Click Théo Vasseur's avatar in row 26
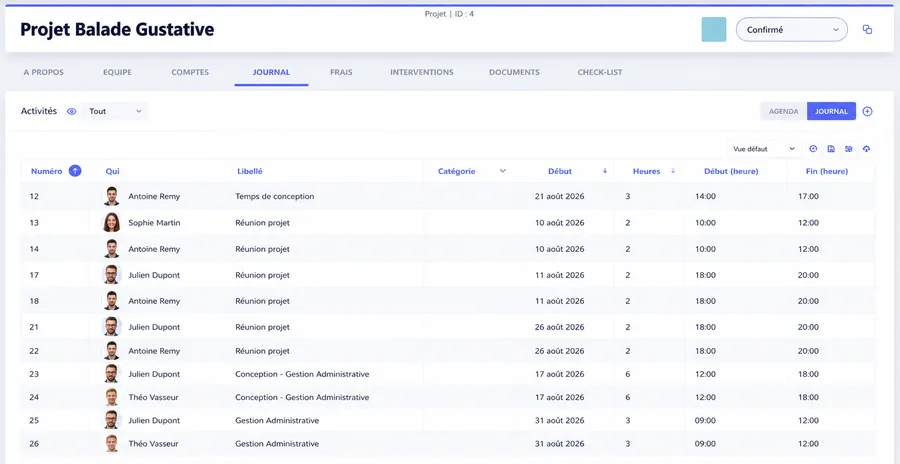 (111, 443)
